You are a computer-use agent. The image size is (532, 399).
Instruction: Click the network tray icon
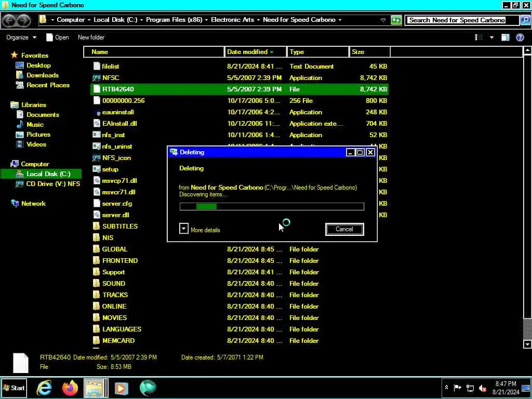(470, 388)
